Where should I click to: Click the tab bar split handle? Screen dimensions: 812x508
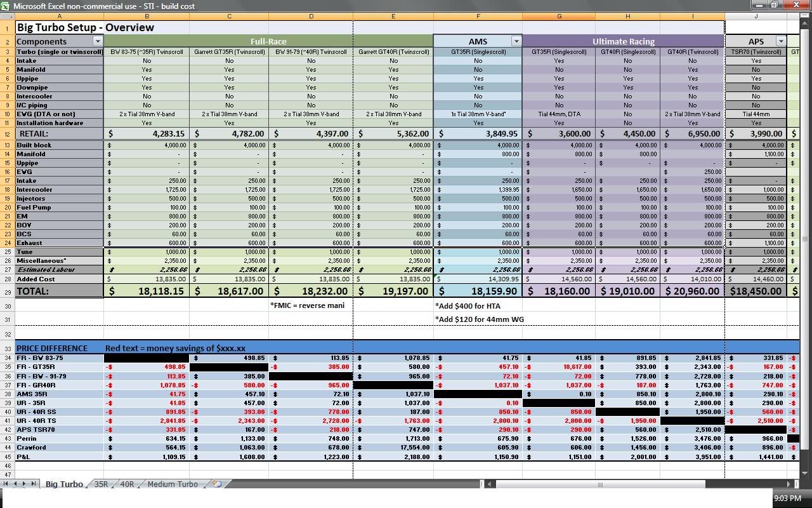481,484
